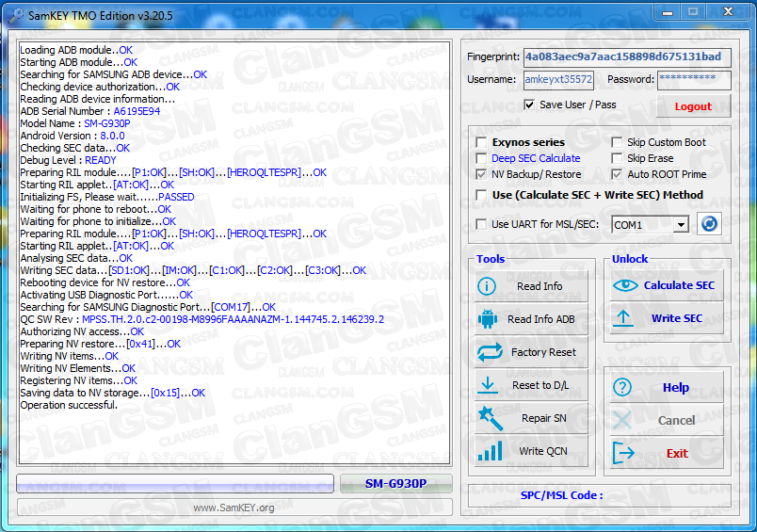Screen dimensions: 757x532
Task: Click the Cancel button label
Action: tap(676, 421)
